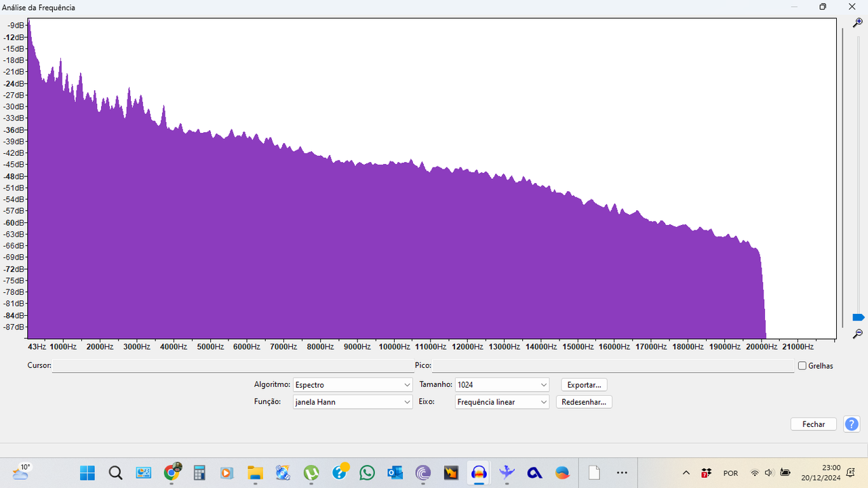
Task: Click the Exportar... button
Action: (x=584, y=384)
